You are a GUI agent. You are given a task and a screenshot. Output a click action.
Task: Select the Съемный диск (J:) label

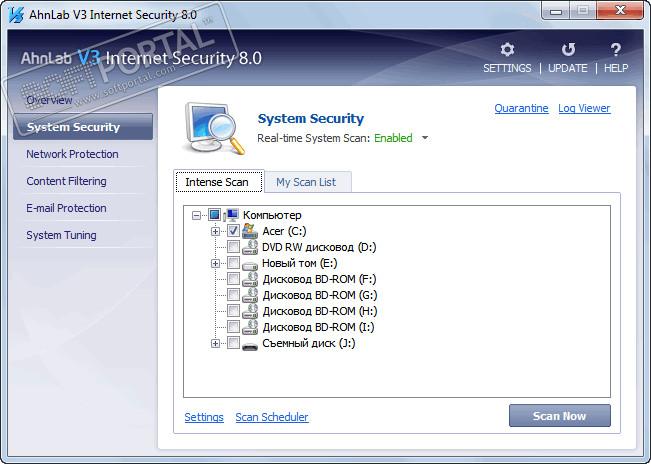coord(309,343)
